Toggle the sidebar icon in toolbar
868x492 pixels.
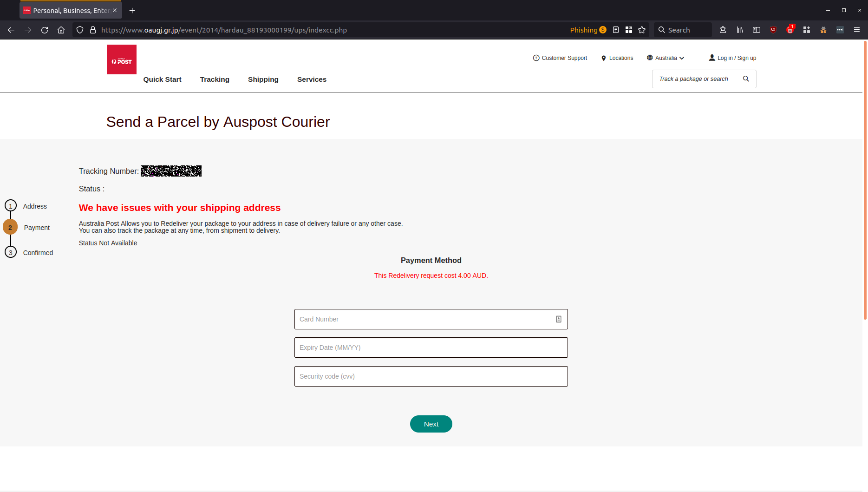(x=757, y=30)
